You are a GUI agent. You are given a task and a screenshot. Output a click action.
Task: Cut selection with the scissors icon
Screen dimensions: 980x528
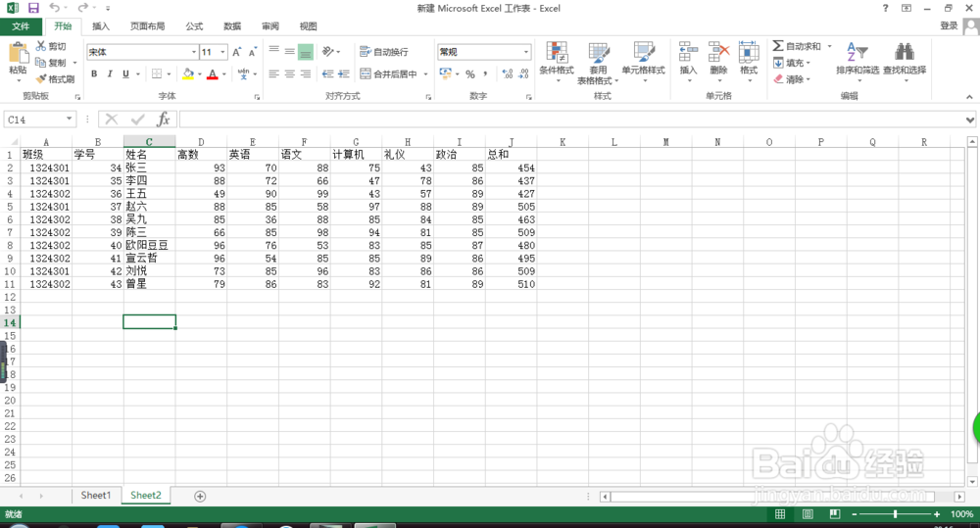41,46
